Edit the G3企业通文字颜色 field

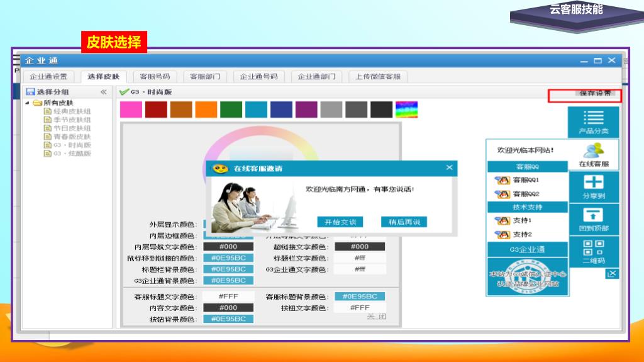coord(360,269)
